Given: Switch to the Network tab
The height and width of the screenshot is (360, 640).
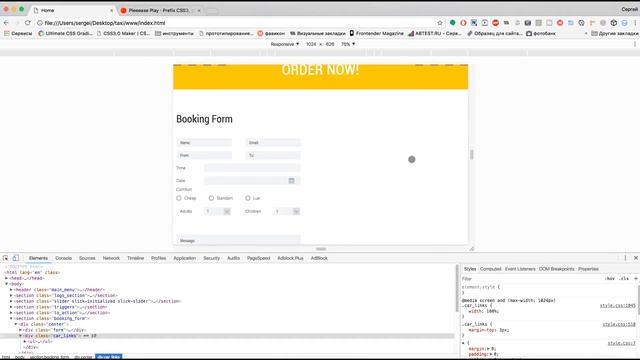Looking at the screenshot, I should (x=111, y=258).
